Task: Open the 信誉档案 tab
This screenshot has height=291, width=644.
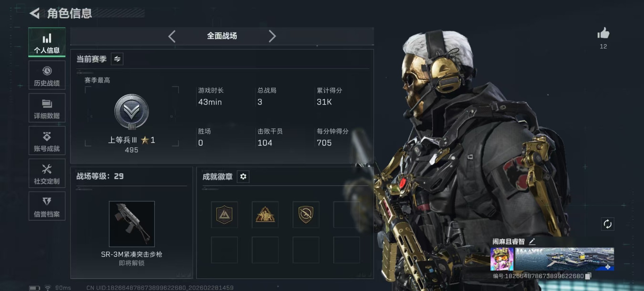Action: click(47, 206)
